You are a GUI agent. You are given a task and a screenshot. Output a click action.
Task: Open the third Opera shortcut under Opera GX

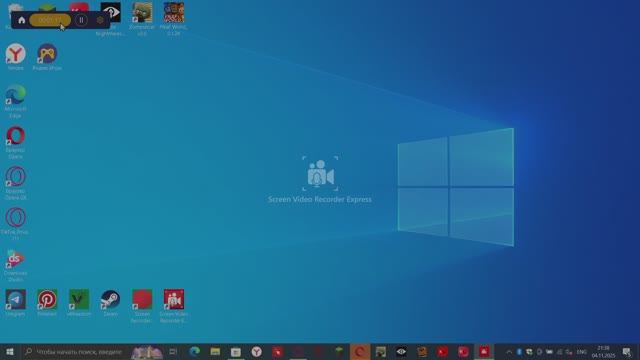point(16,224)
